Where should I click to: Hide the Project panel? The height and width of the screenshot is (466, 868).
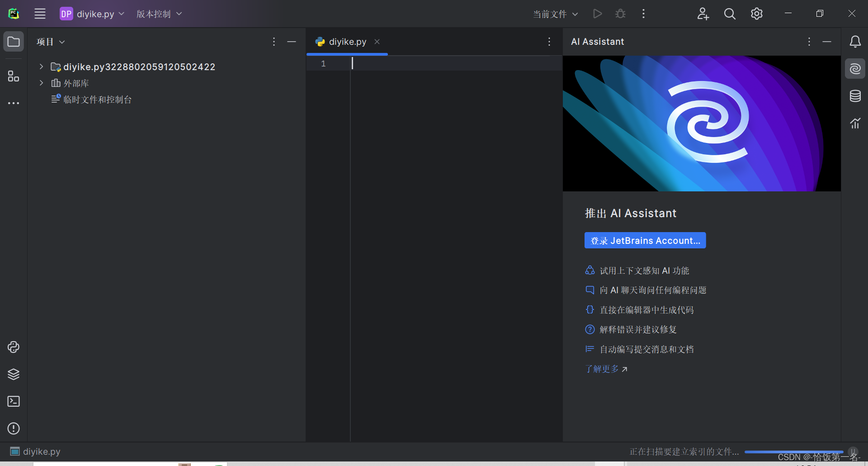[292, 42]
